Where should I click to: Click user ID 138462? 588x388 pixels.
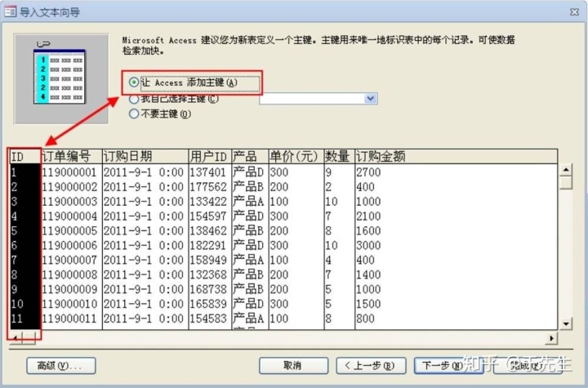(x=208, y=231)
